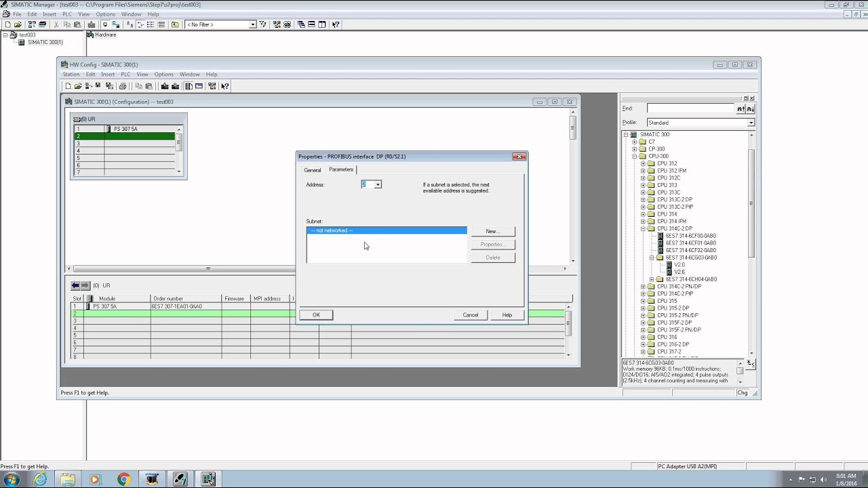The height and width of the screenshot is (488, 868).
Task: Click Save icon in HW Config toolbar
Action: (x=98, y=86)
